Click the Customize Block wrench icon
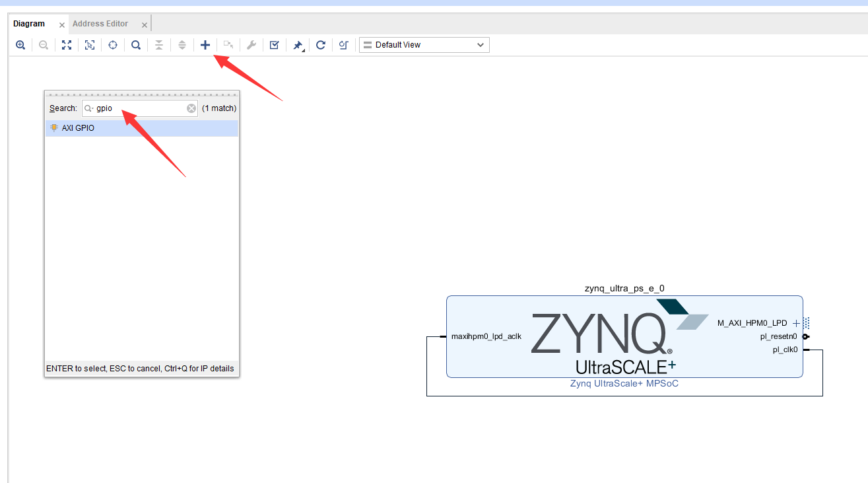Image resolution: width=868 pixels, height=483 pixels. click(x=251, y=44)
